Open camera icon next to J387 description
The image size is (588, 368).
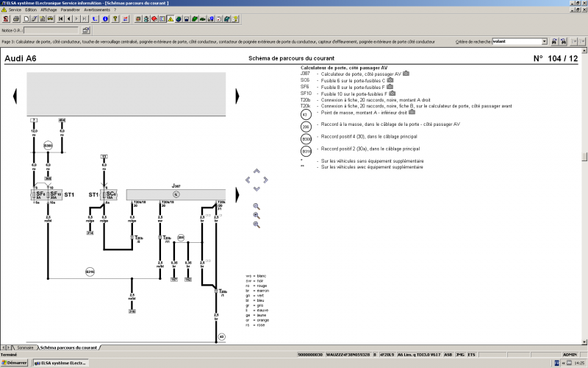point(406,74)
